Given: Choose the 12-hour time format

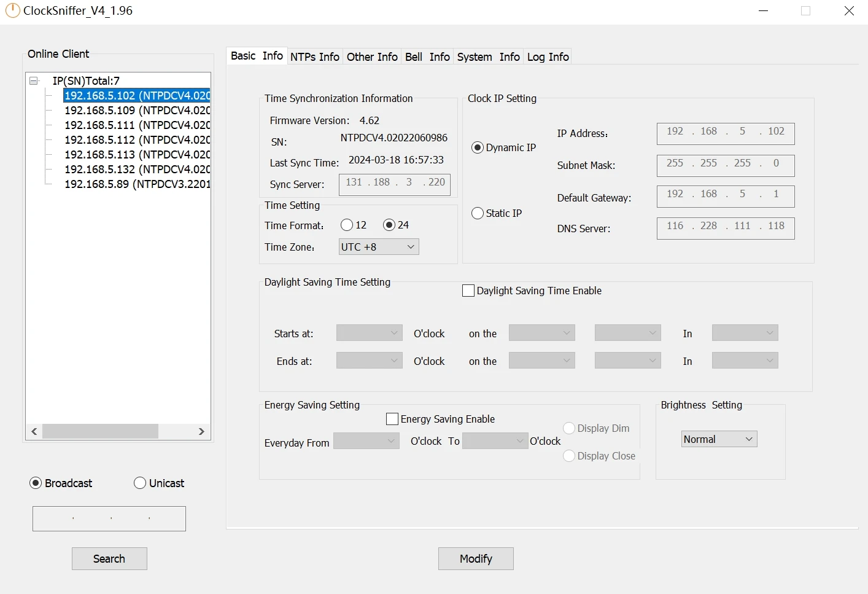Looking at the screenshot, I should coord(347,225).
